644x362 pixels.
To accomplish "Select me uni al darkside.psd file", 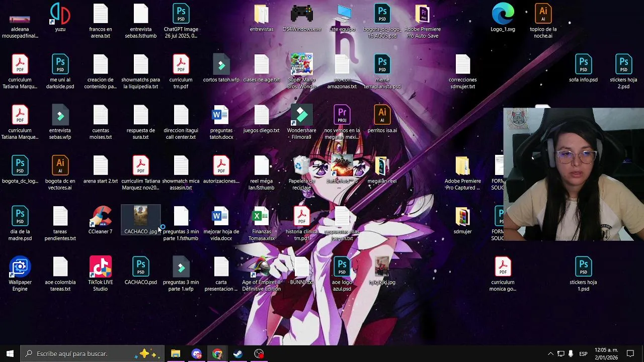I will (x=60, y=71).
